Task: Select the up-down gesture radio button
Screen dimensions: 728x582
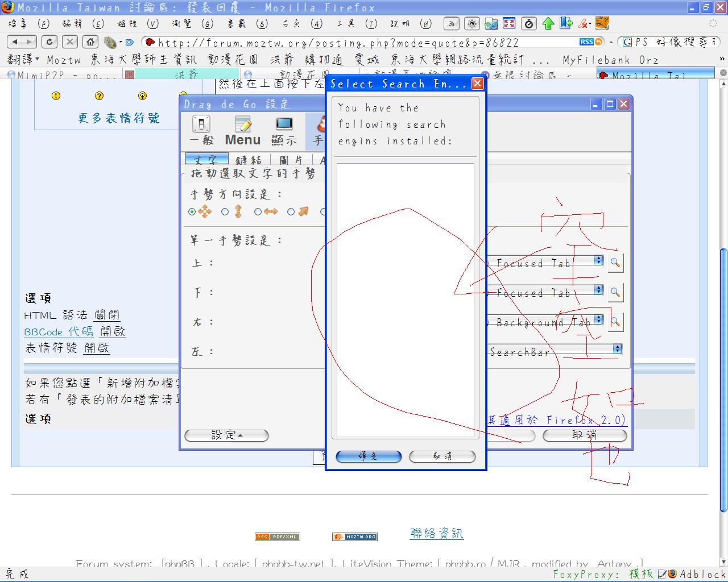Action: (x=225, y=212)
